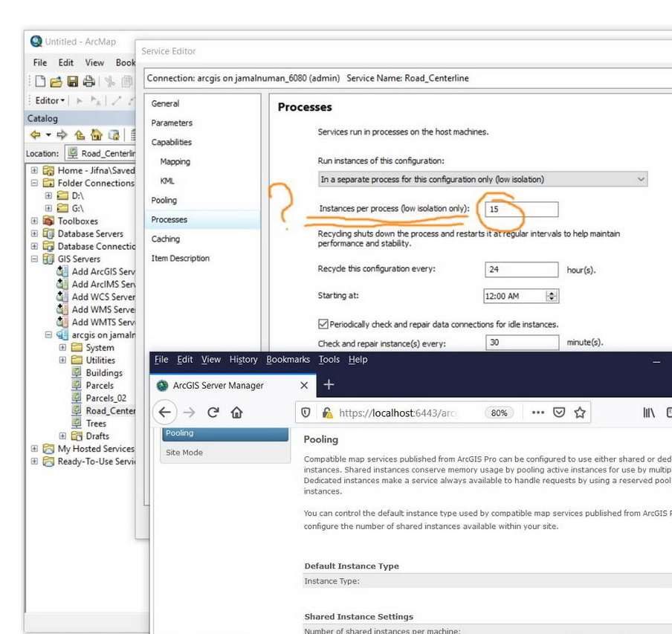Expand the My Hosted Services node

click(x=34, y=448)
